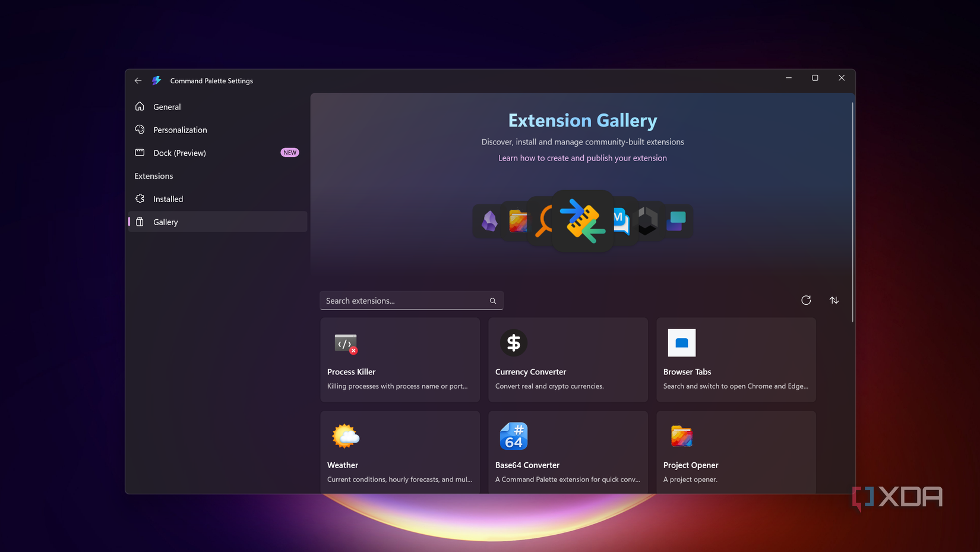Open the Base64 Converter extension card
This screenshot has width=980, height=552.
(x=568, y=452)
